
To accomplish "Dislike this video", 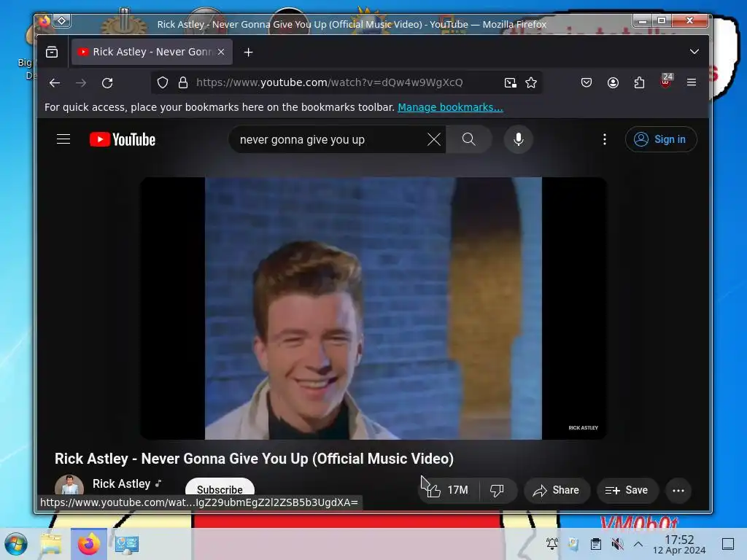I will [498, 491].
